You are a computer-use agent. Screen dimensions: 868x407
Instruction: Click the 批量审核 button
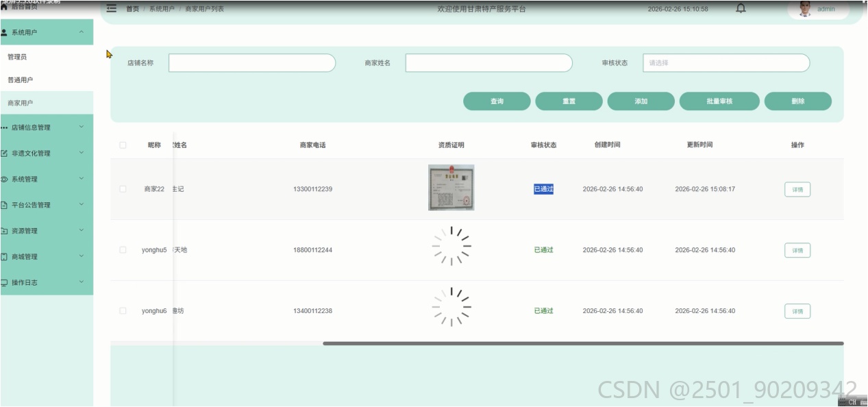[x=719, y=101]
